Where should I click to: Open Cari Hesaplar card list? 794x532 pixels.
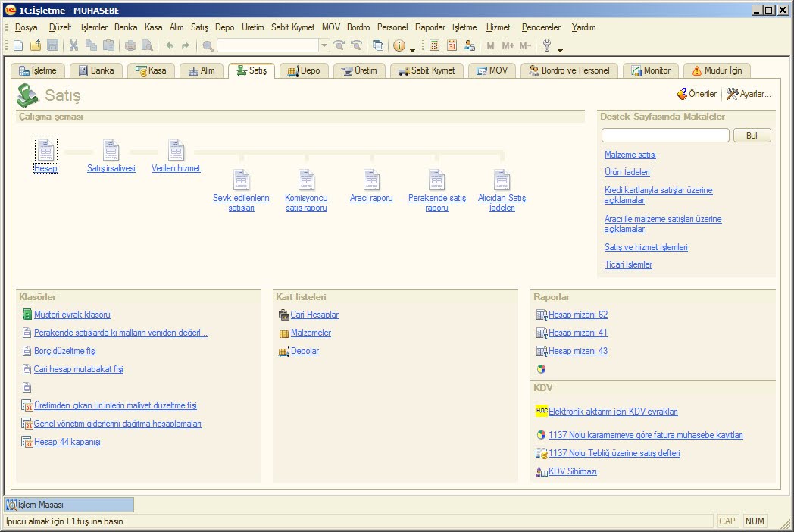pyautogui.click(x=314, y=315)
